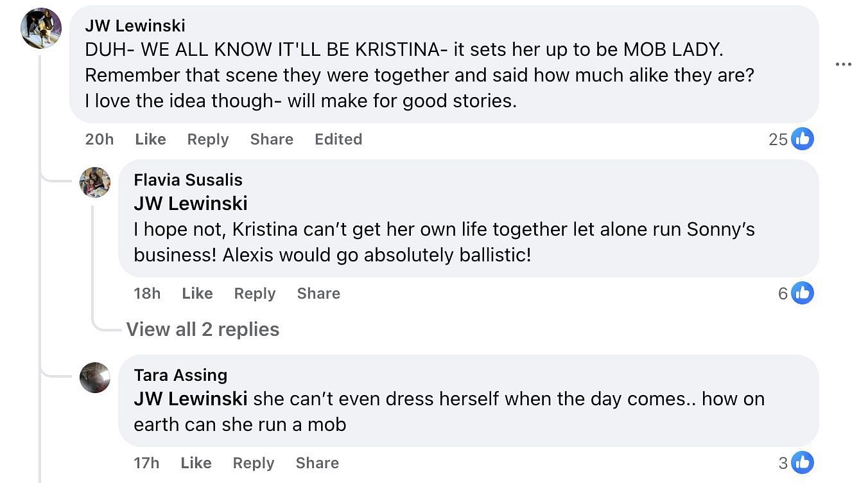Reply to Tara Assing's comment
The image size is (868, 483).
253,463
